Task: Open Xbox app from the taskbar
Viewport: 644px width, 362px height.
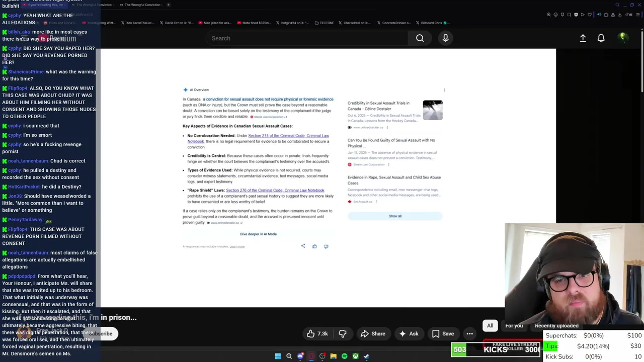Action: tap(355, 356)
